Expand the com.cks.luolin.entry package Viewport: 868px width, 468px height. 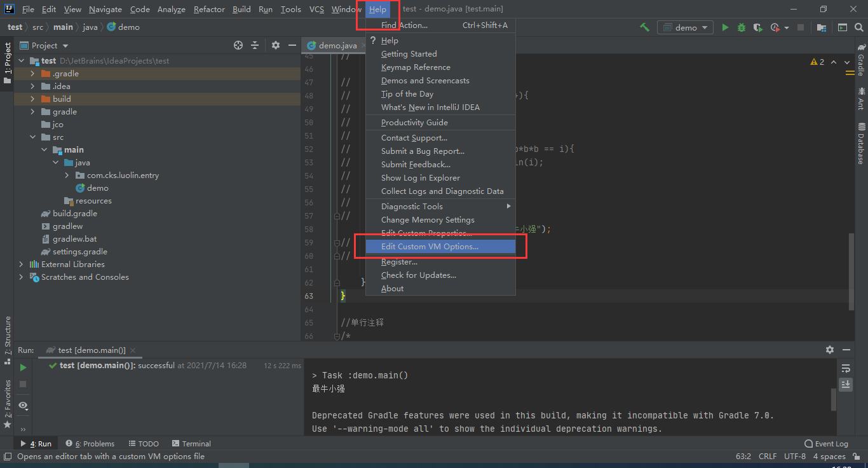click(x=67, y=175)
